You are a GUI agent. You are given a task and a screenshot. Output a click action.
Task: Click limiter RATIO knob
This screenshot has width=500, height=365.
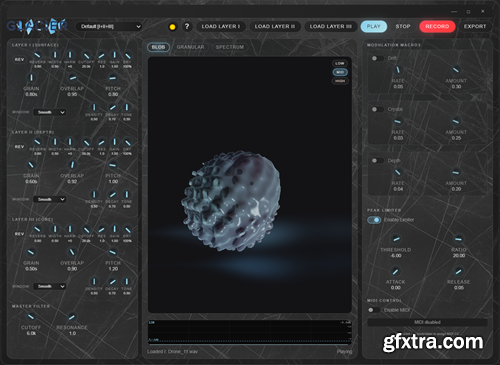click(459, 239)
